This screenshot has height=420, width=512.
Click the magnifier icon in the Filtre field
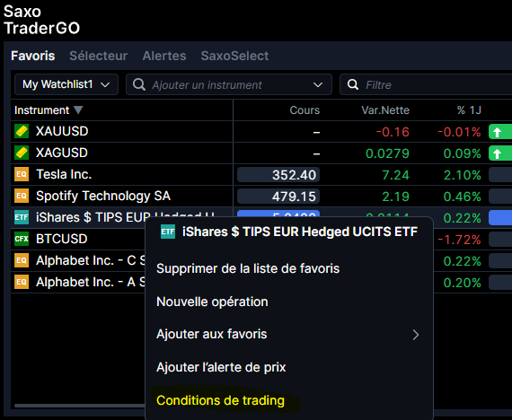click(x=353, y=84)
